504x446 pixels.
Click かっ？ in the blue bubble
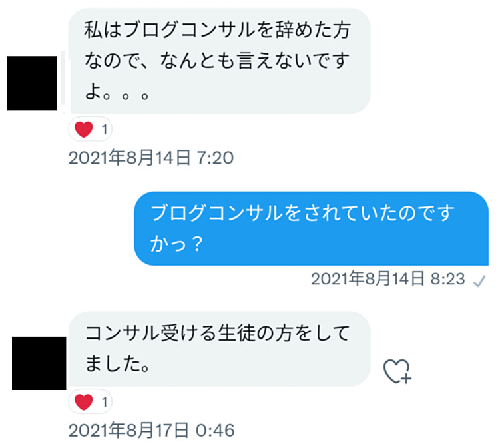[x=176, y=244]
